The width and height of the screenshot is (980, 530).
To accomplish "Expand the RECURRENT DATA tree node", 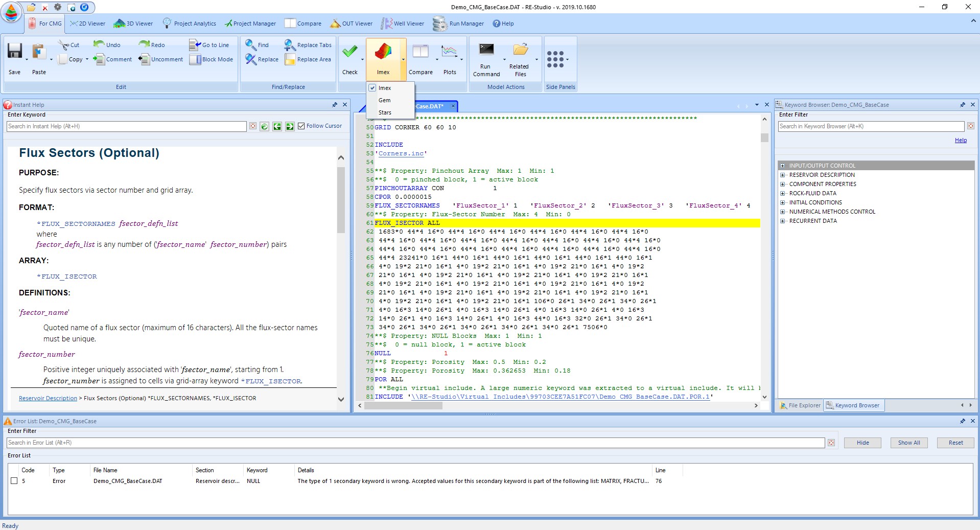I will coord(782,221).
